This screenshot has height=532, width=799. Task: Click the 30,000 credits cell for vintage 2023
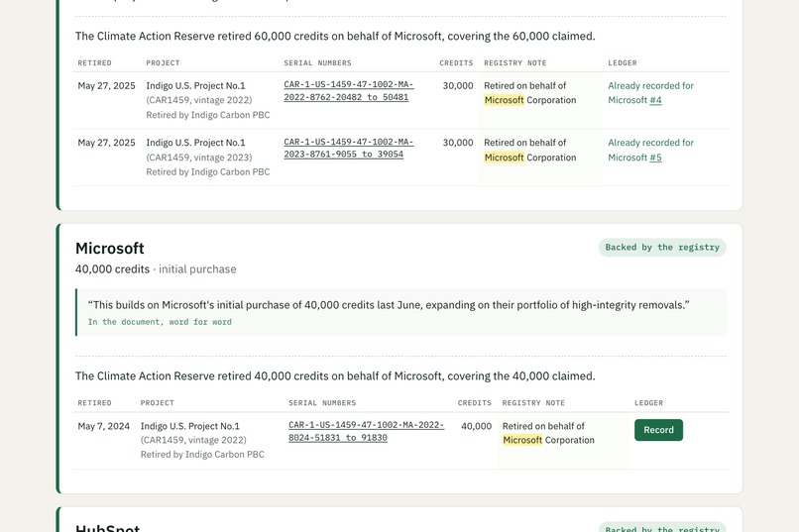[x=458, y=143]
